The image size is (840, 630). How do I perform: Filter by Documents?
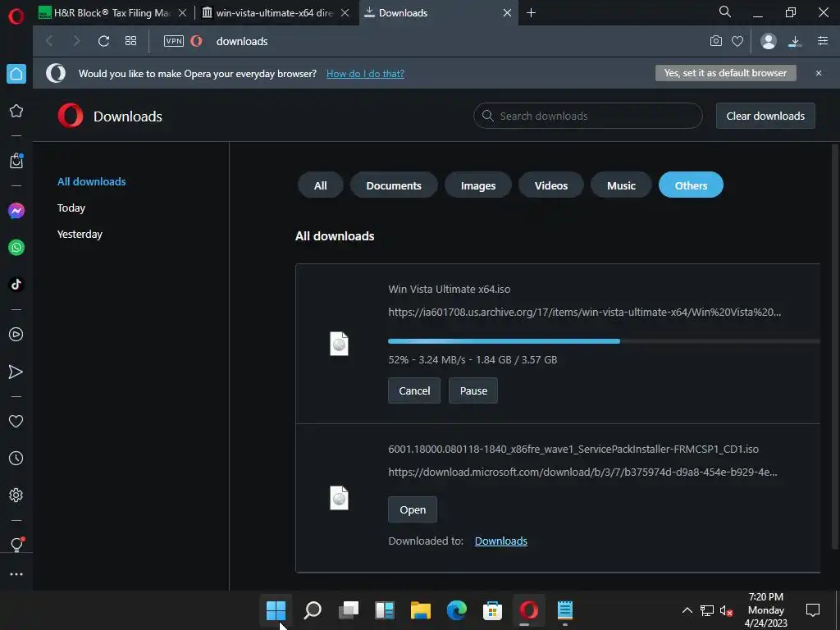coord(394,185)
